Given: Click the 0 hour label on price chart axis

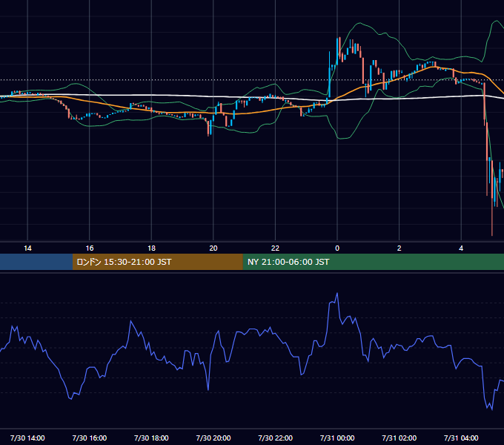Looking at the screenshot, I should pos(337,248).
